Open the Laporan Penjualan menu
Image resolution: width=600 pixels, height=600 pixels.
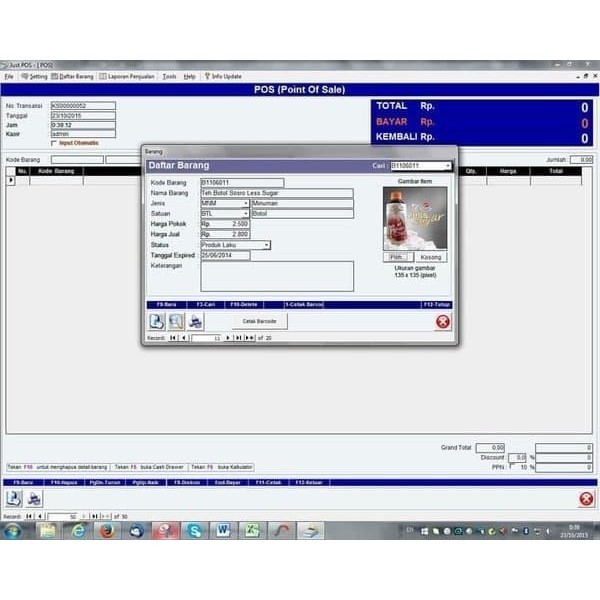coord(127,77)
